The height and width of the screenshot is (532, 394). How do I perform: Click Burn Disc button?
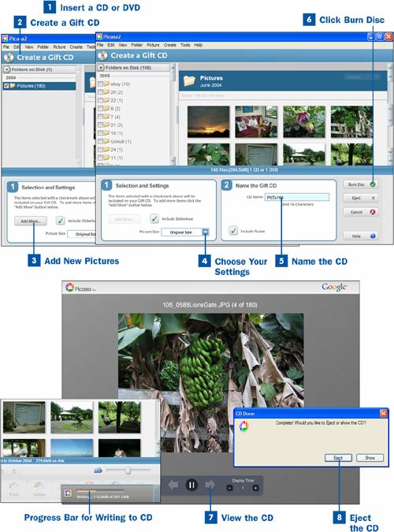(361, 184)
